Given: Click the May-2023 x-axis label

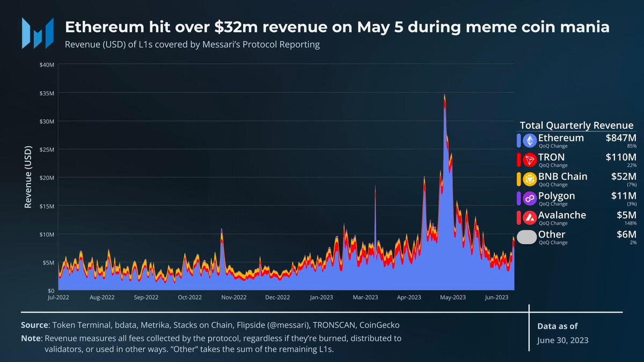Looking at the screenshot, I should click(x=453, y=297).
